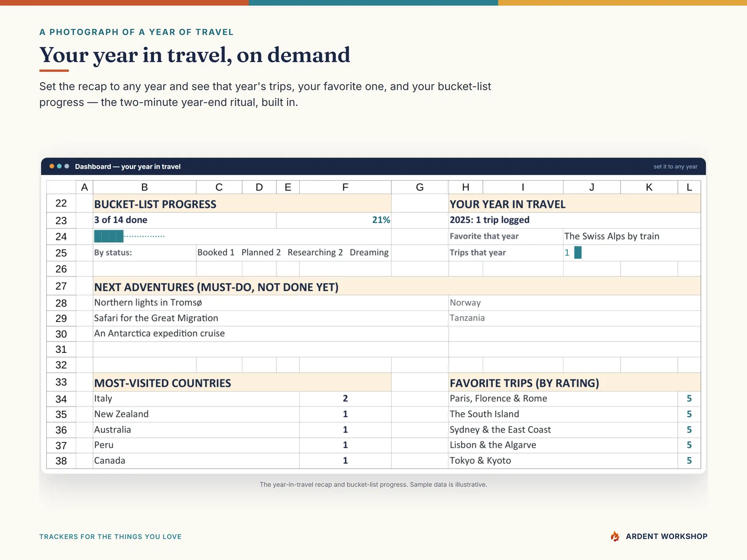
Task: Click the FAVORITE TRIPS (BY RATING) heading
Action: 574,383
